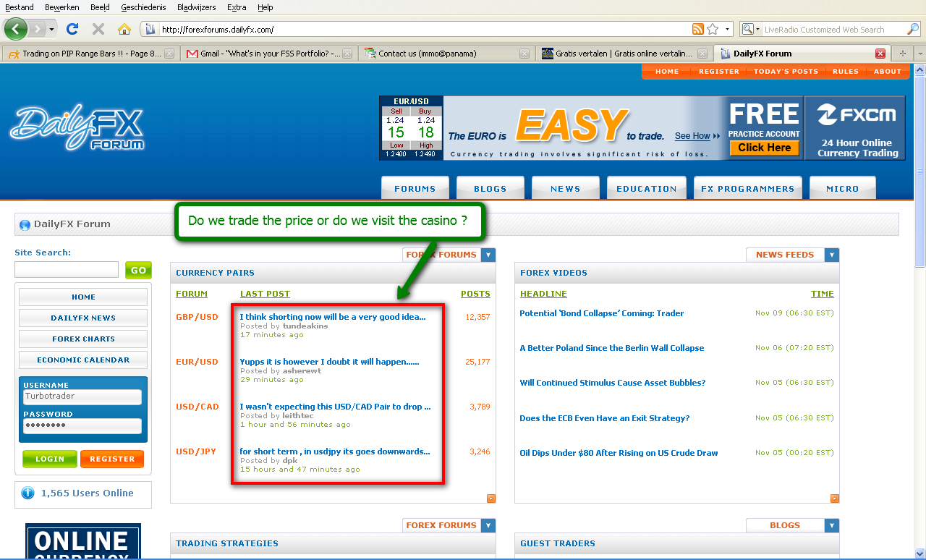Open the News Feeds dropdown arrow
Viewport: 926px width, 560px height.
tap(832, 255)
